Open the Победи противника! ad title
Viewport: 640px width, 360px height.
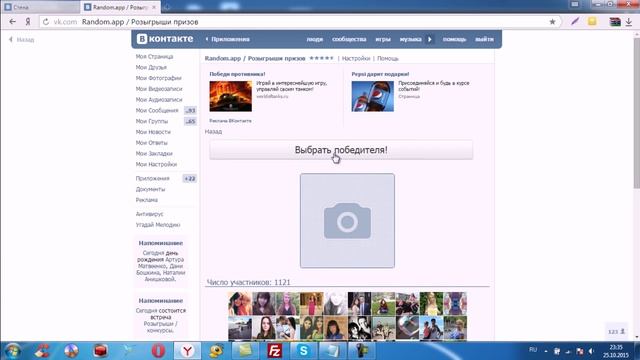237,74
